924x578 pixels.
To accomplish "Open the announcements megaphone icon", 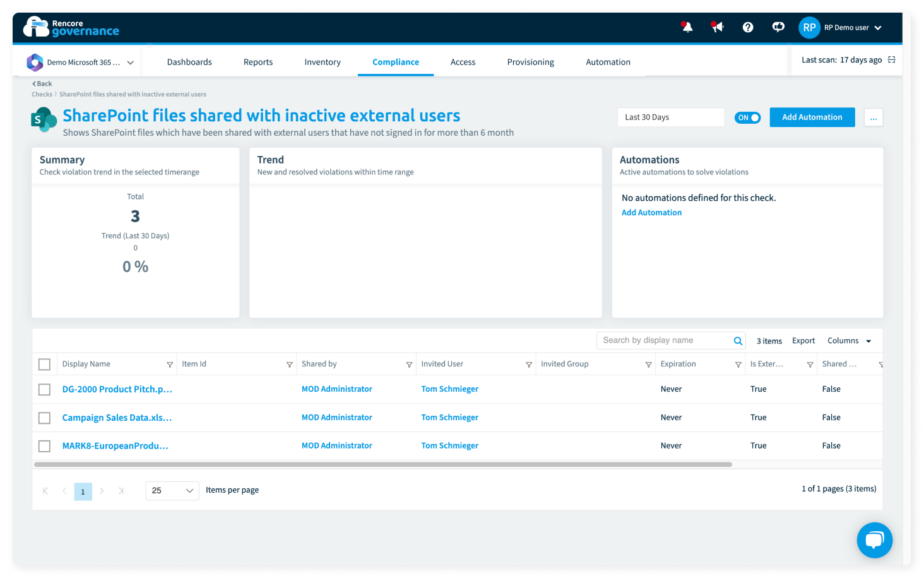I will tap(718, 27).
